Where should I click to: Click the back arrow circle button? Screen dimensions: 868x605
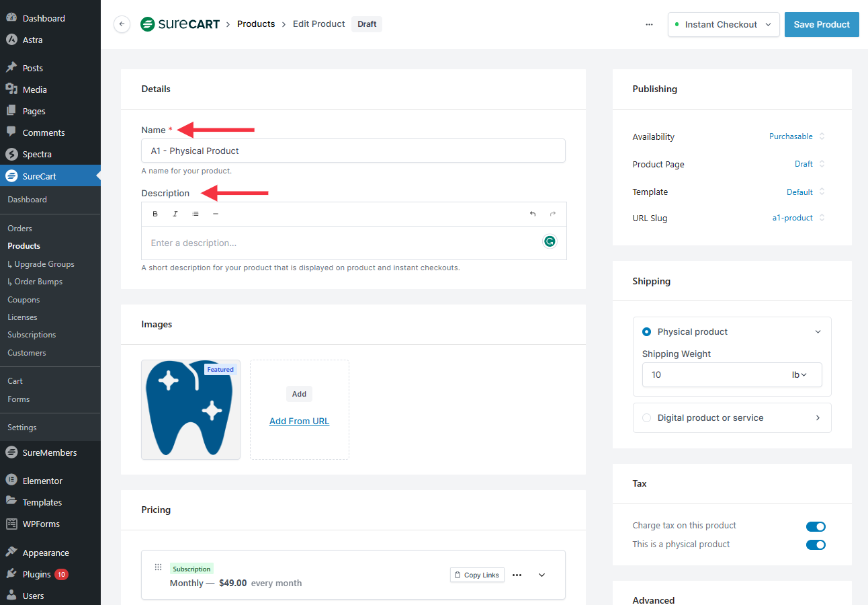pos(122,24)
